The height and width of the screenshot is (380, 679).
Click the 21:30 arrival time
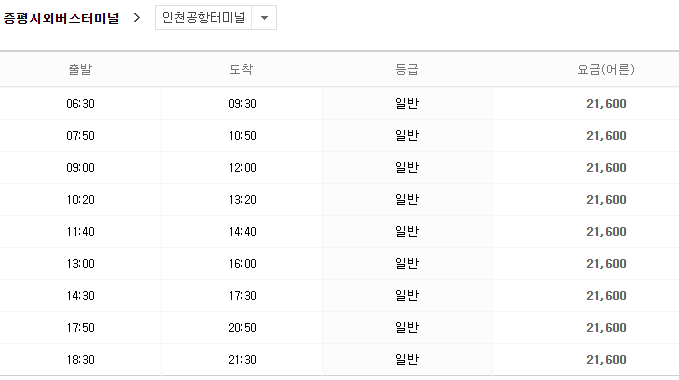pyautogui.click(x=242, y=360)
